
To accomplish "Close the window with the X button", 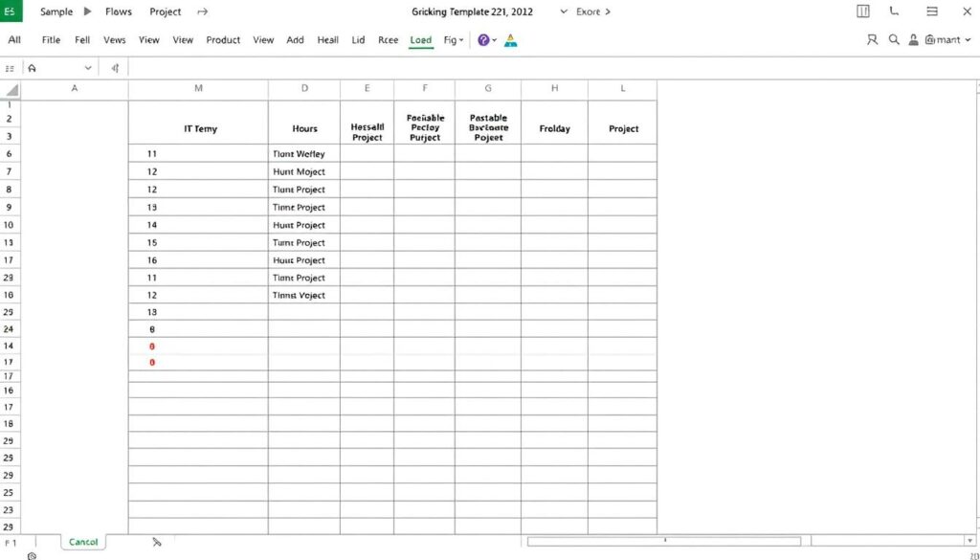I will point(967,11).
